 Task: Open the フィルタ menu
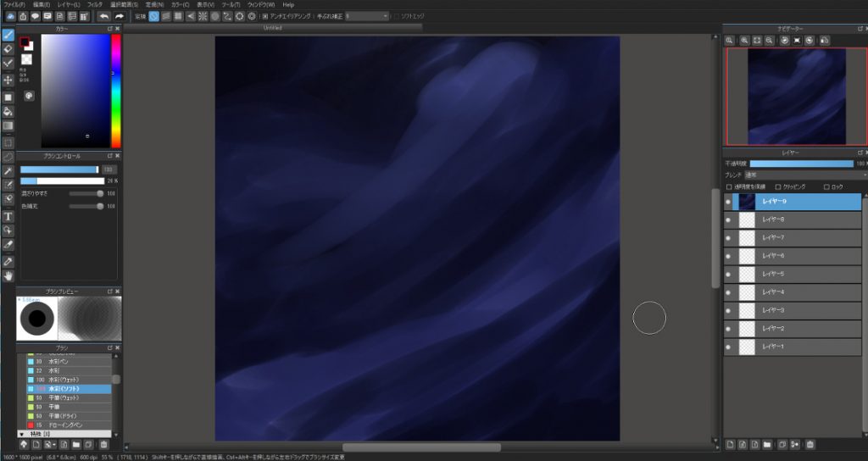[x=95, y=4]
